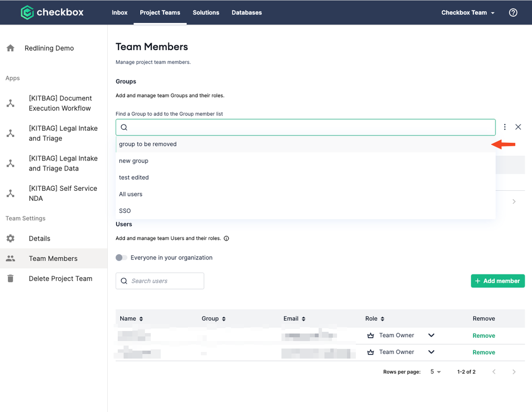
Task: Click the Search users input field
Action: pyautogui.click(x=160, y=281)
